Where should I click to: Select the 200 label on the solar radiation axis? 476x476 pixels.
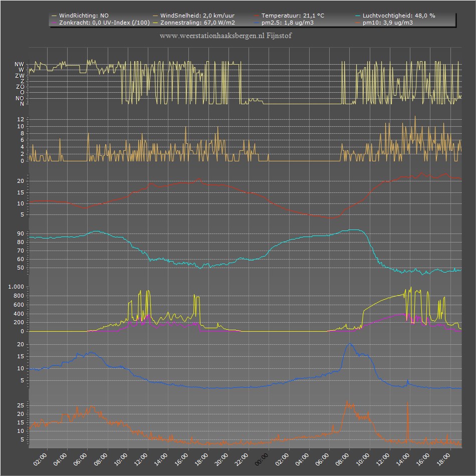coord(19,322)
